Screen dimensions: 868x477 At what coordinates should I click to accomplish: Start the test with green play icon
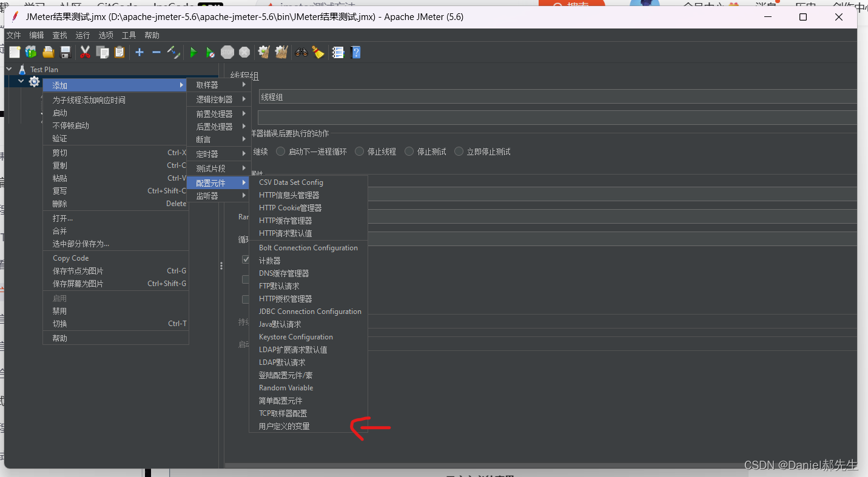(x=193, y=53)
